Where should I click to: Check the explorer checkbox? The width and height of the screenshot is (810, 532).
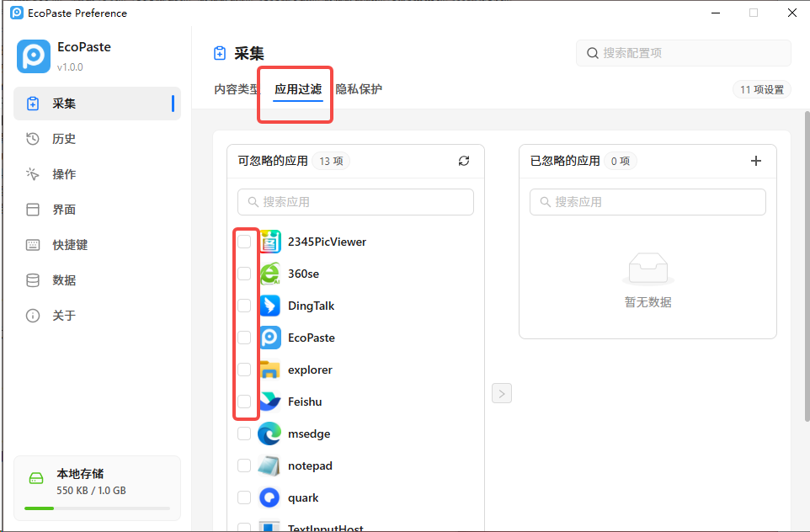244,370
